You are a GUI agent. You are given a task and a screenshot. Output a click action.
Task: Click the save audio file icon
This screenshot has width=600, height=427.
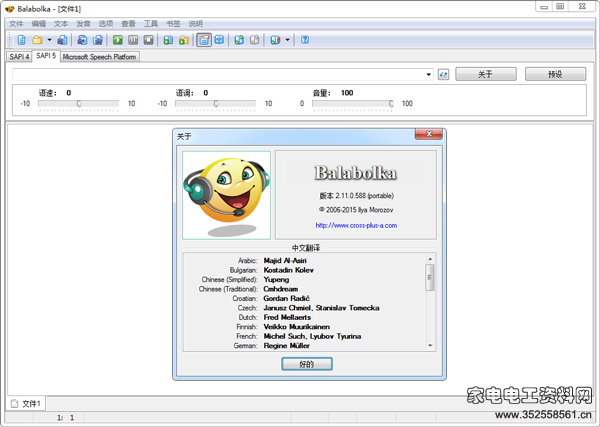click(x=82, y=40)
